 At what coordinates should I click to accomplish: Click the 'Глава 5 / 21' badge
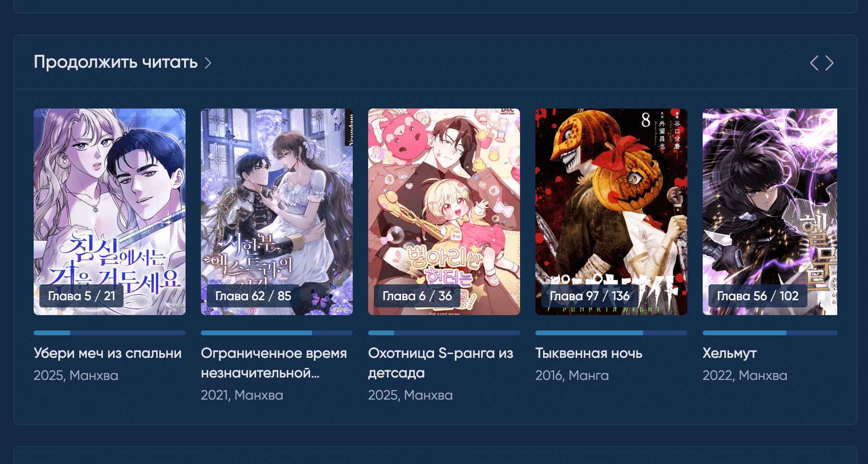tap(82, 296)
